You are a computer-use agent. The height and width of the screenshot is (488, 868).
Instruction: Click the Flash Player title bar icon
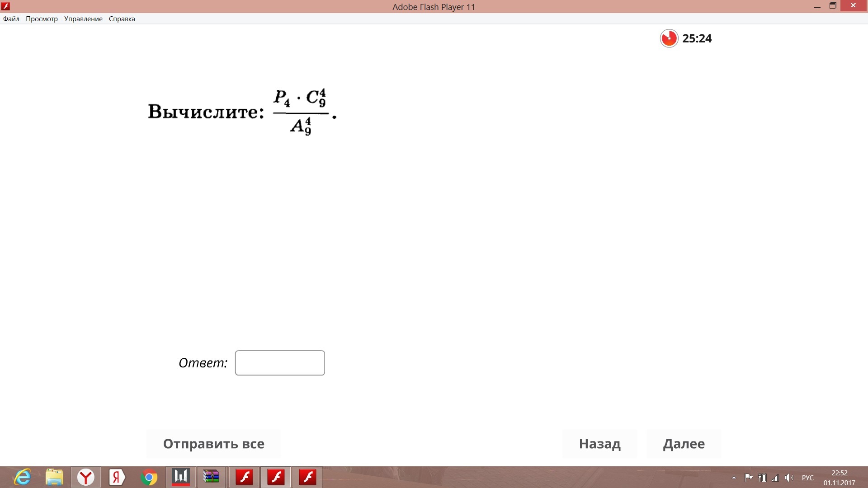tap(6, 6)
